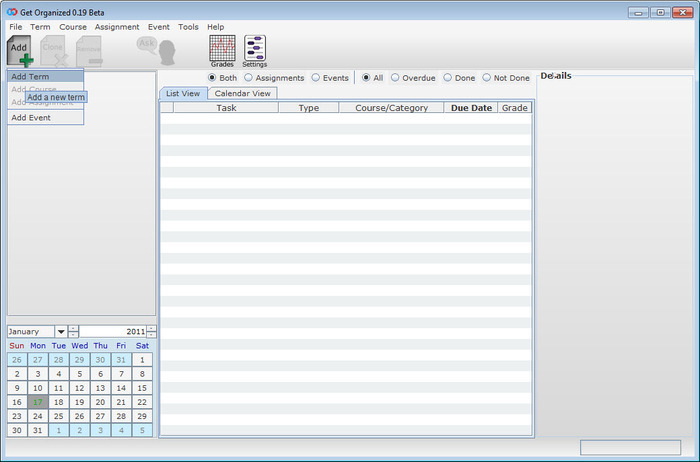Select January 22 in mini calendar
This screenshot has height=462, width=700.
[142, 402]
